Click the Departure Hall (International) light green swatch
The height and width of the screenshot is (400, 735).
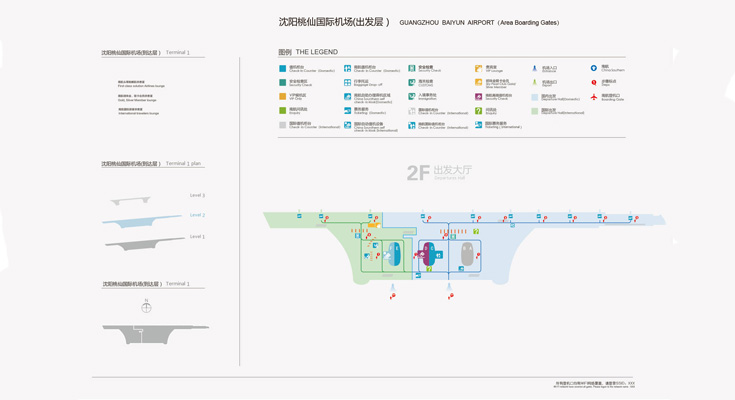pos(534,111)
